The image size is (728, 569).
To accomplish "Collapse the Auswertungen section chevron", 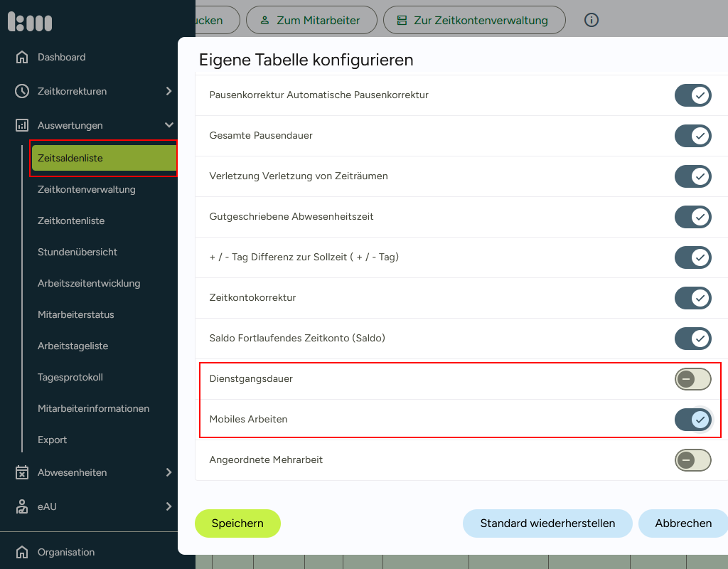I will (168, 125).
